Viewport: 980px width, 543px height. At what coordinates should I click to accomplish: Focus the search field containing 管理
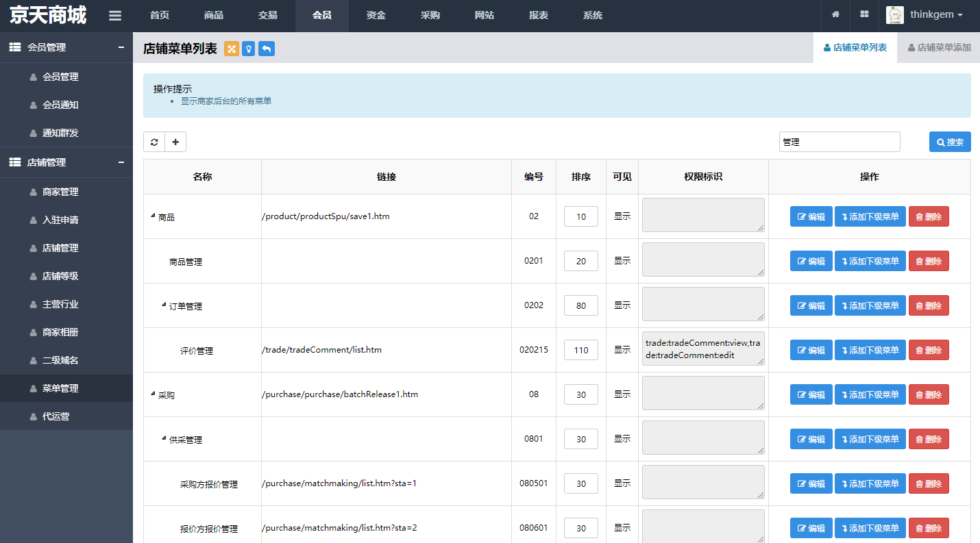click(x=840, y=142)
